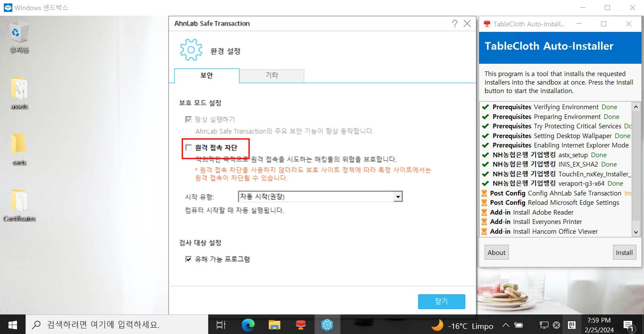
Task: Click the gear settings icon beside 환경 설정
Action: [191, 51]
